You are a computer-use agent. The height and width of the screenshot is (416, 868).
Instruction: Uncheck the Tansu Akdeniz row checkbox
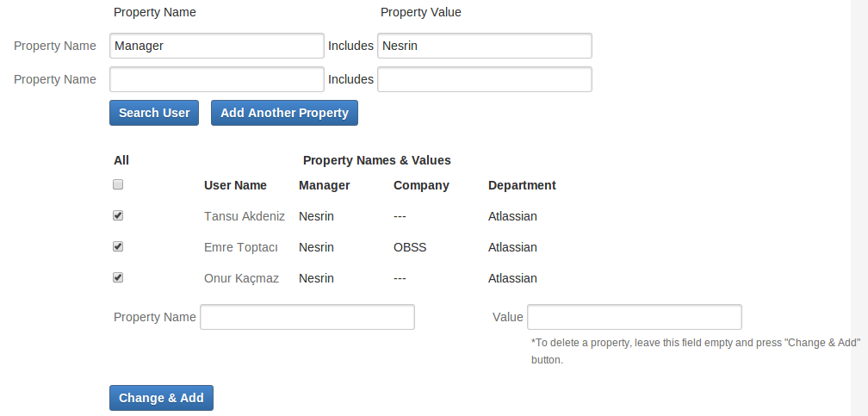118,215
